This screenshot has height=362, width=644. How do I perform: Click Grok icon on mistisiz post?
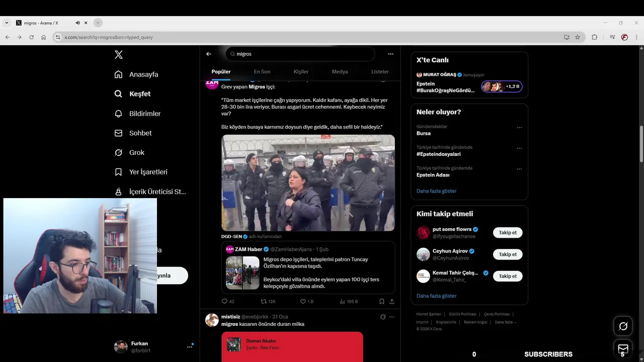coord(383,317)
